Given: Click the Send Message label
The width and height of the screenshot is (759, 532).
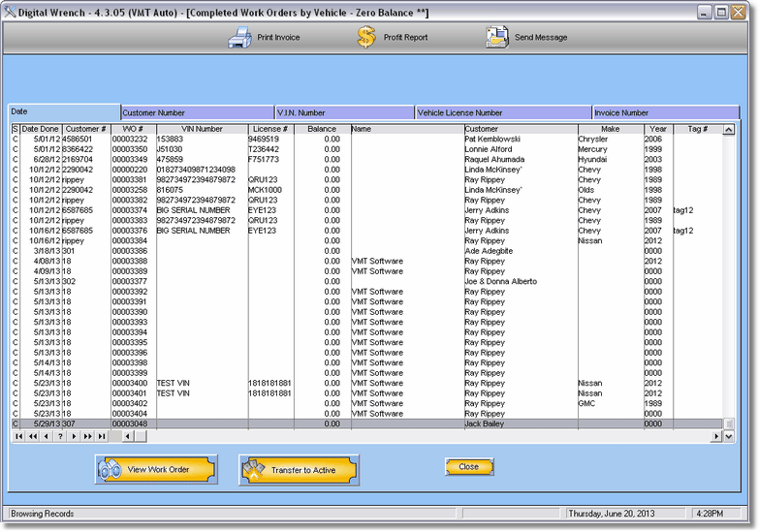Looking at the screenshot, I should coord(541,37).
